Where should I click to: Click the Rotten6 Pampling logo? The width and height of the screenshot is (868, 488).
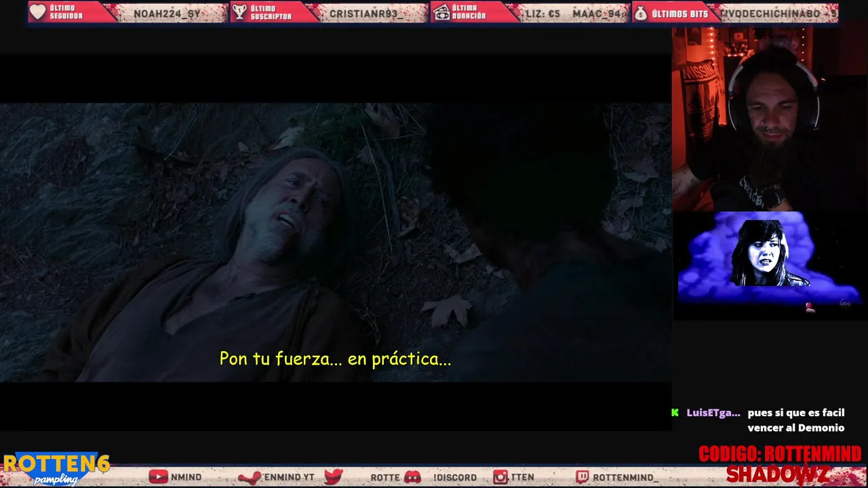[56, 469]
